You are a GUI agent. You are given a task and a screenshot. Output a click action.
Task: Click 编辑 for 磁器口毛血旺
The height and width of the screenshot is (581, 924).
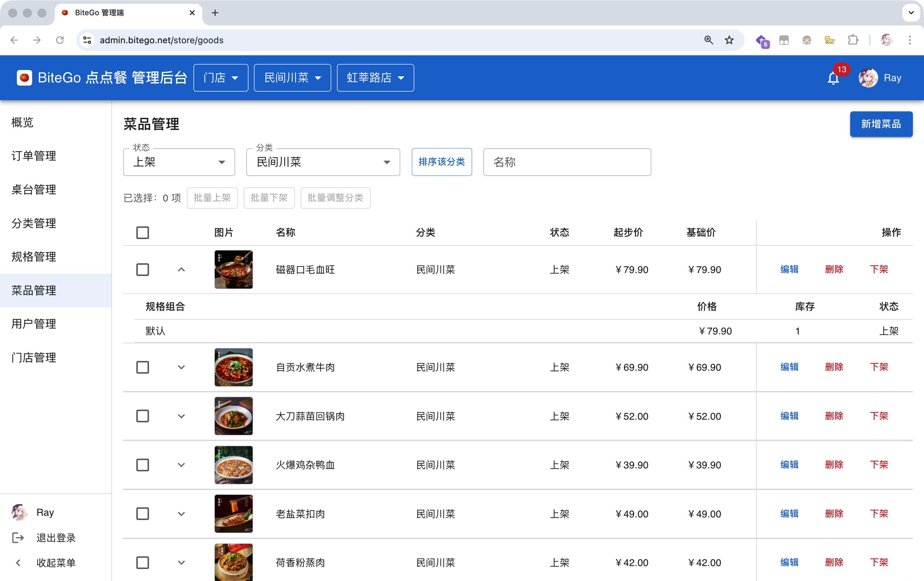789,269
